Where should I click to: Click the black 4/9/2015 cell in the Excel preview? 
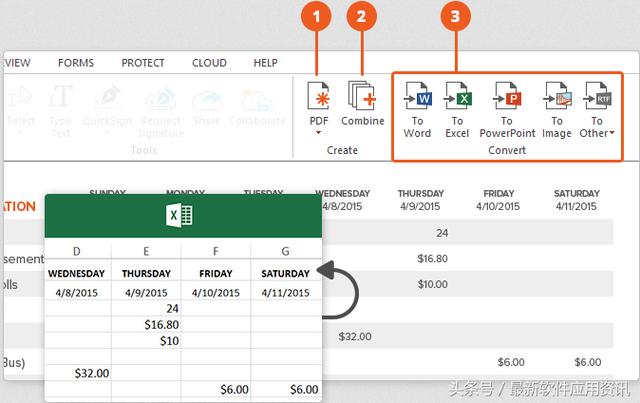point(146,293)
